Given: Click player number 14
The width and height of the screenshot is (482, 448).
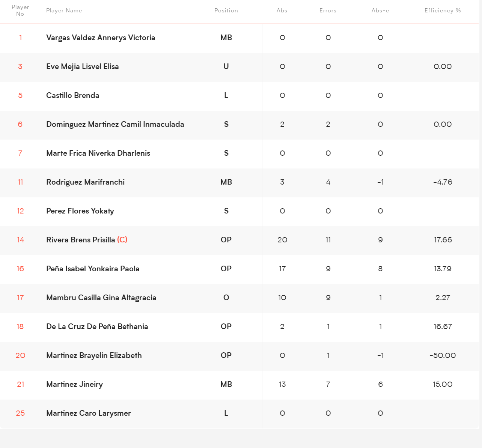Looking at the screenshot, I should [x=20, y=240].
